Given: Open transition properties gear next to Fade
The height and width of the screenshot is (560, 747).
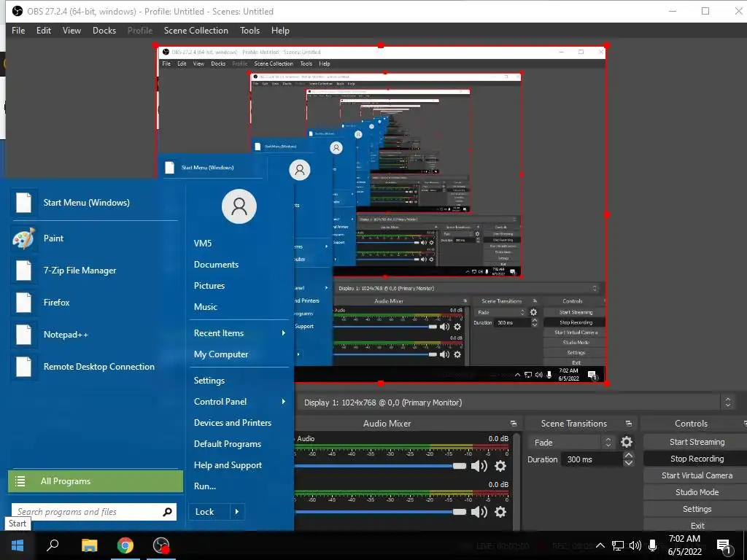Looking at the screenshot, I should 627,443.
